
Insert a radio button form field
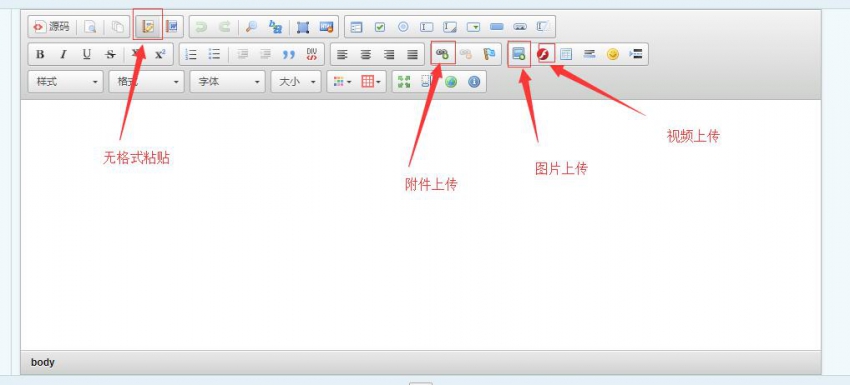[x=403, y=27]
